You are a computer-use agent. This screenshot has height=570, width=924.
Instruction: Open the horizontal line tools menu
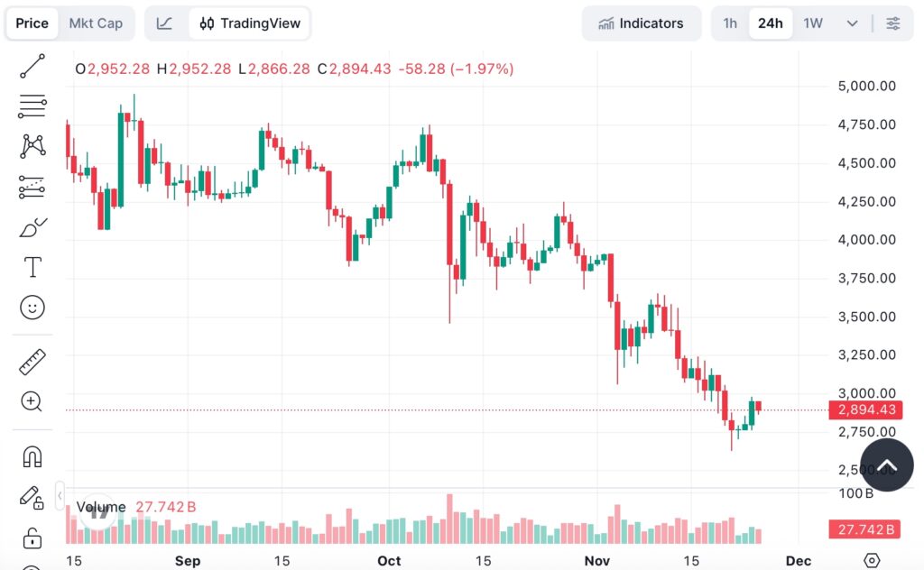point(32,106)
